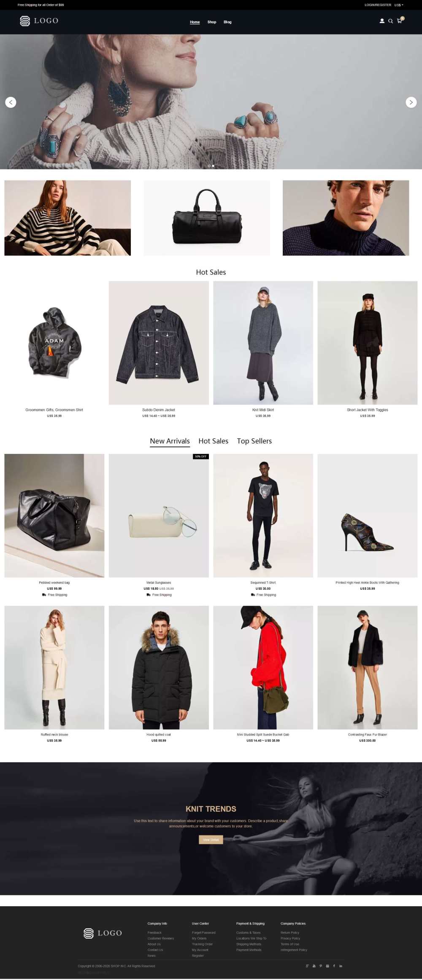Open the Privacy Policy footer link
The width and height of the screenshot is (422, 980).
click(290, 938)
